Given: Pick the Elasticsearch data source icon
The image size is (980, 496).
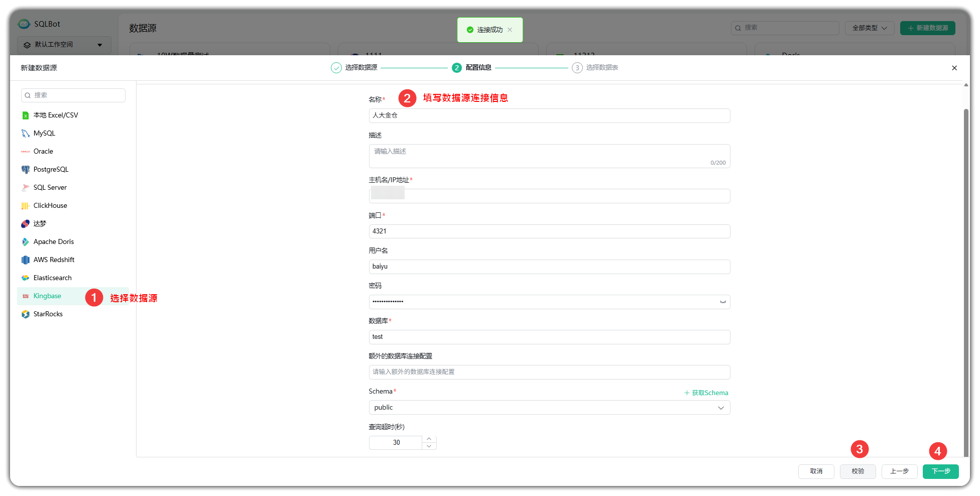Looking at the screenshot, I should tap(26, 278).
